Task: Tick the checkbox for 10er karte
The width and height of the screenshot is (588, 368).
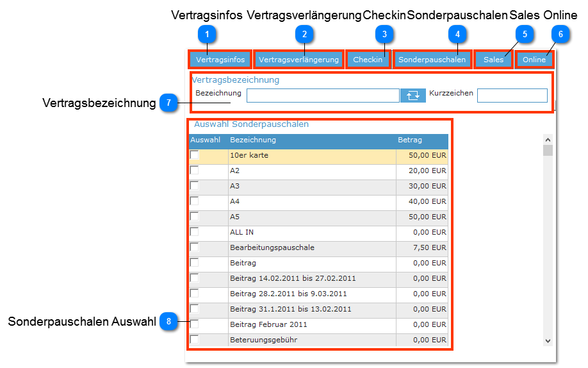Action: point(194,155)
